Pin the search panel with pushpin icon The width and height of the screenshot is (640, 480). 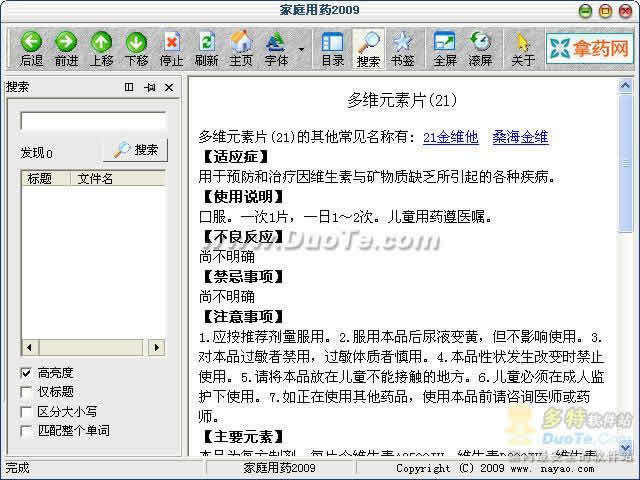click(149, 87)
